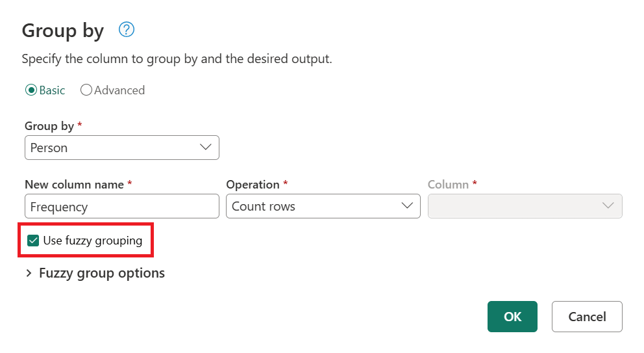
Task: Open the Group by Person dropdown
Action: (122, 148)
